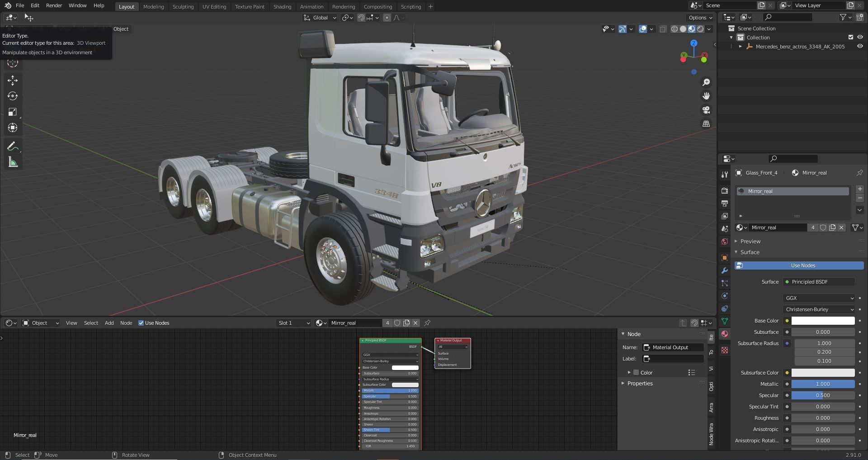Screen dimensions: 868x460
Task: Switch to wireframe viewport shading
Action: (x=674, y=29)
